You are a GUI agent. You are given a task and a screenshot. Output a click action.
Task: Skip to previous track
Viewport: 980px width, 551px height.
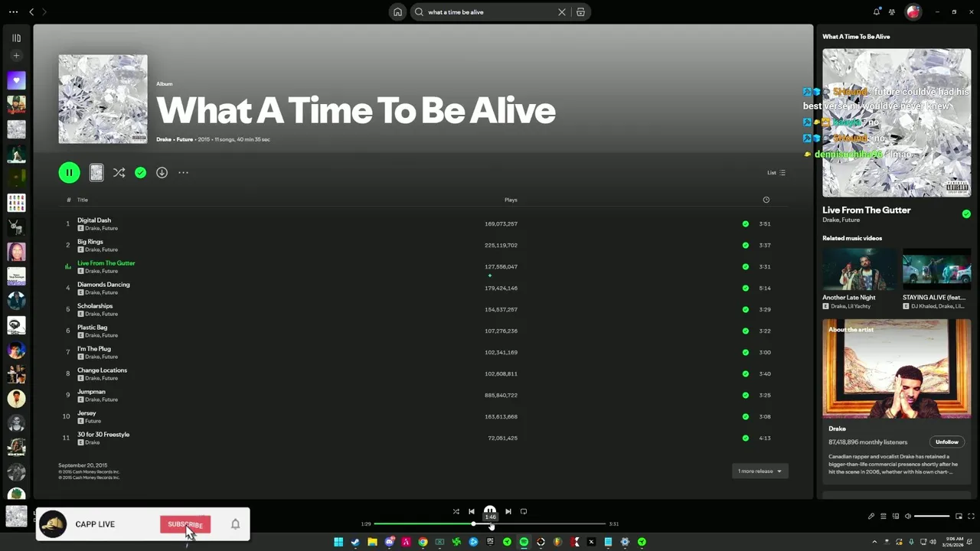coord(472,511)
